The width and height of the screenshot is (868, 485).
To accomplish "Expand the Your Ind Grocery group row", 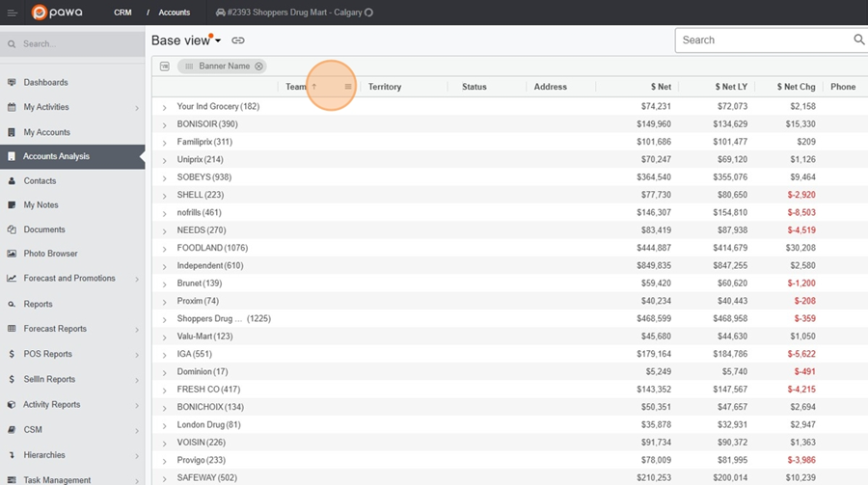I will tap(164, 107).
